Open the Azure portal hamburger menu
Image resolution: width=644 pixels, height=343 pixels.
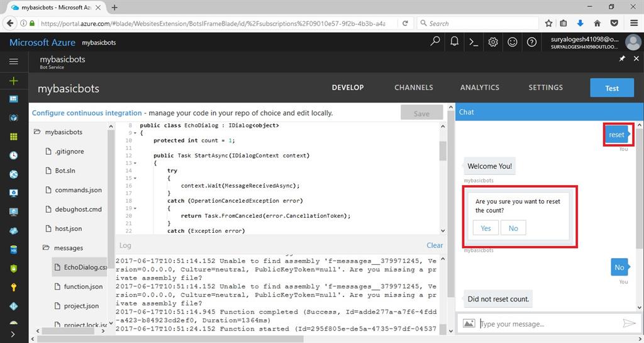click(14, 62)
